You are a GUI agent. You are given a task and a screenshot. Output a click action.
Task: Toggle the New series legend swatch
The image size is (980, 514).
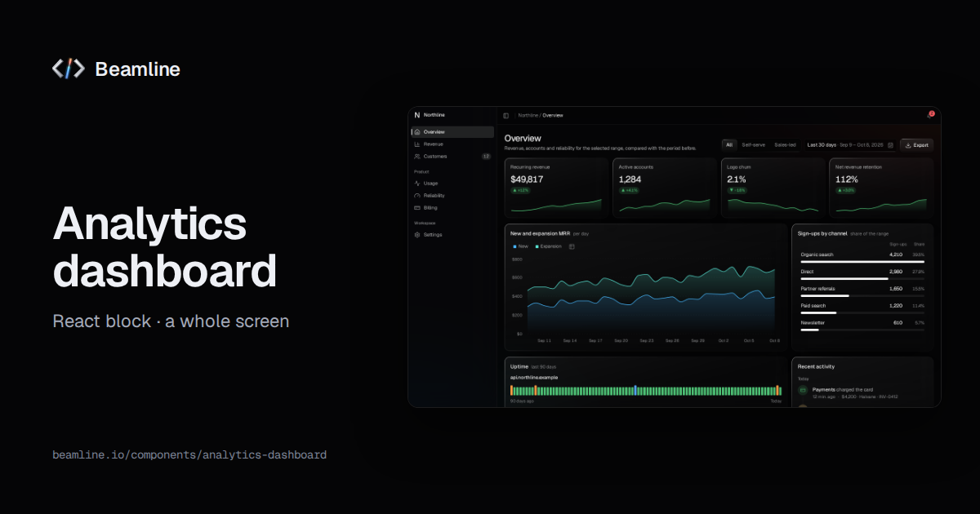click(514, 246)
